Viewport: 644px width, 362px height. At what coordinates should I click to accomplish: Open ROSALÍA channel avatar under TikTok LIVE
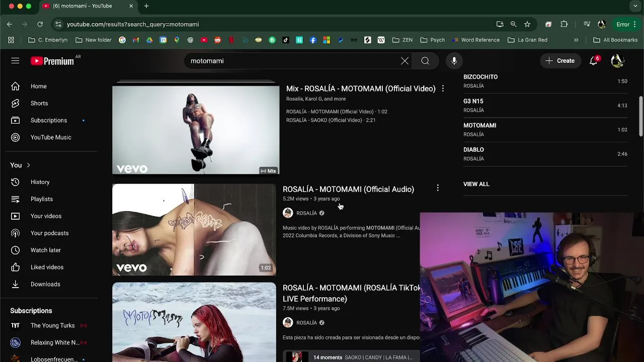coord(288,323)
